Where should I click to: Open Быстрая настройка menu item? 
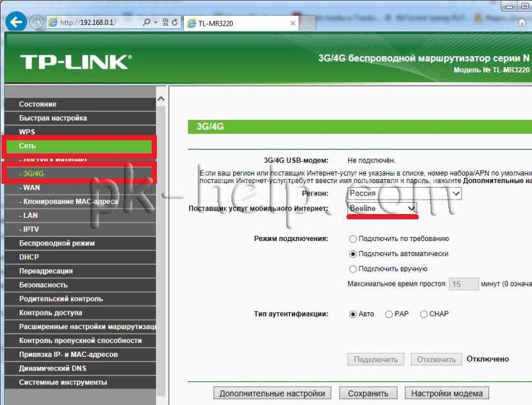(80, 118)
